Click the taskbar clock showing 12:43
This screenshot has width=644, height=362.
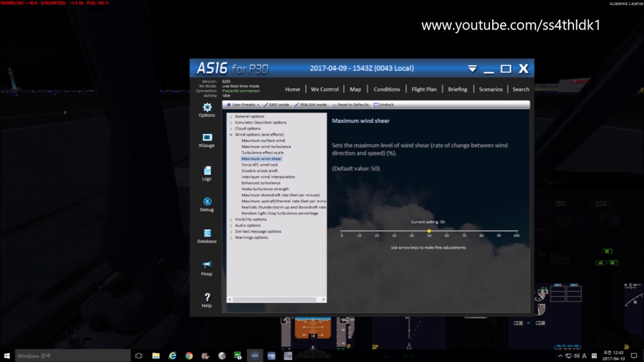[x=614, y=355]
